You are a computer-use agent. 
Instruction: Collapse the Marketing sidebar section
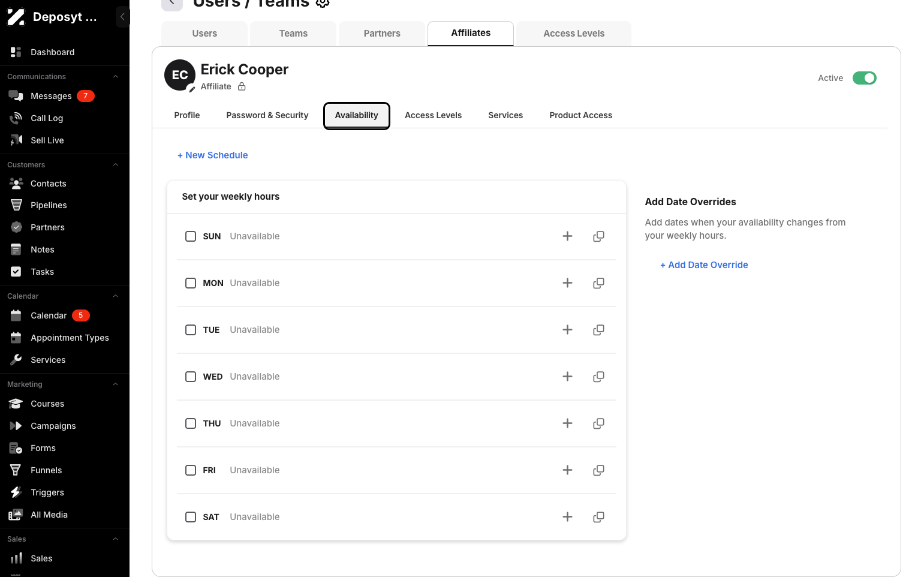116,384
